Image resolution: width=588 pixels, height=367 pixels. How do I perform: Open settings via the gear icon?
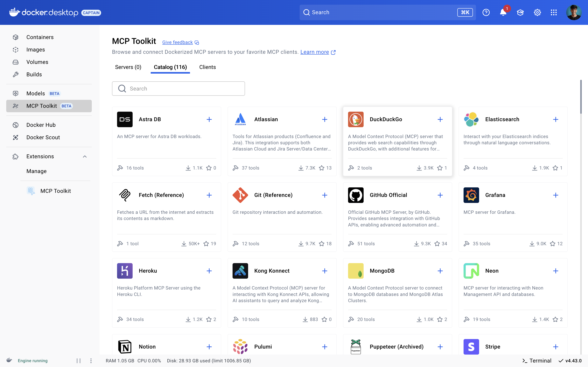[537, 12]
